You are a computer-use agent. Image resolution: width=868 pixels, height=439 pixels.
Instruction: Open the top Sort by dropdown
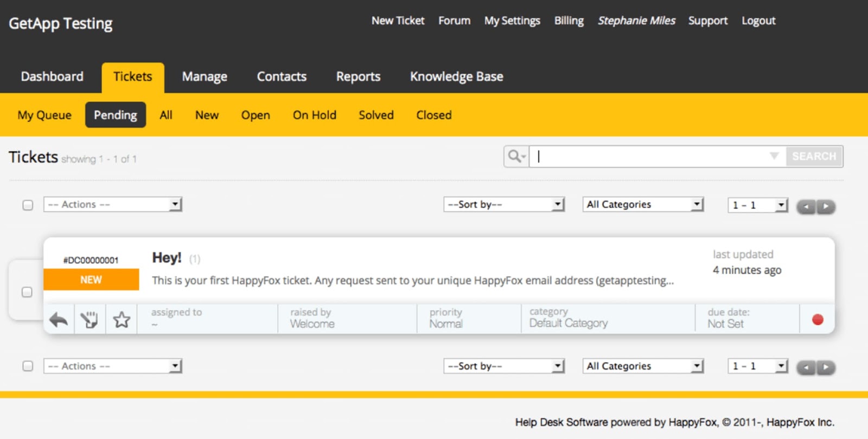pos(504,204)
